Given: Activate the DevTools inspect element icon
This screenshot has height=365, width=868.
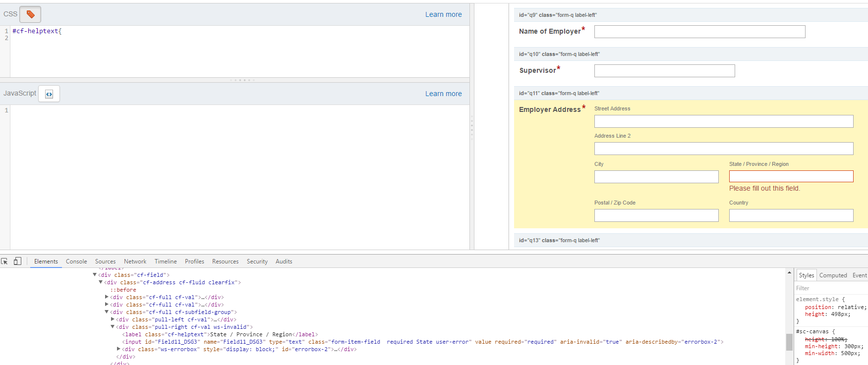Looking at the screenshot, I should [x=4, y=261].
